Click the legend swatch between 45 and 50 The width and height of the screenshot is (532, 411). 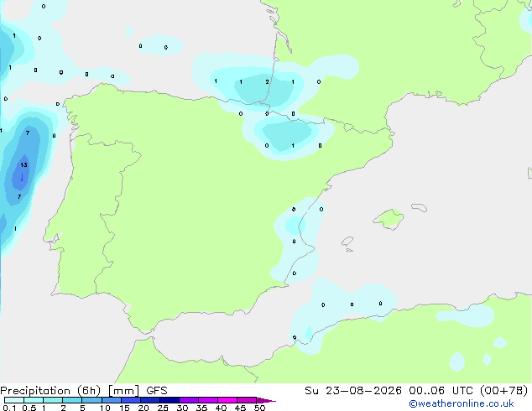point(247,400)
